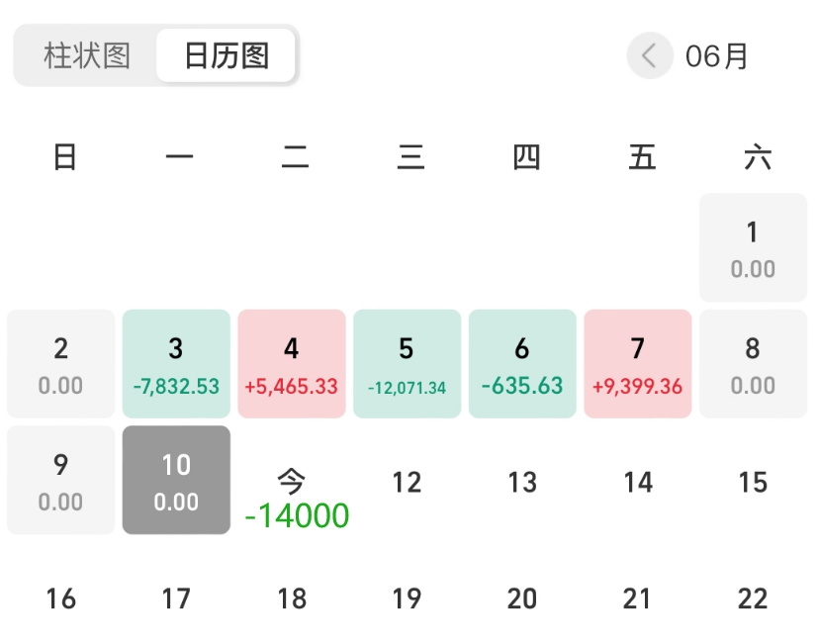Click the 一 weekday header
This screenshot has height=644, width=819.
click(x=179, y=156)
